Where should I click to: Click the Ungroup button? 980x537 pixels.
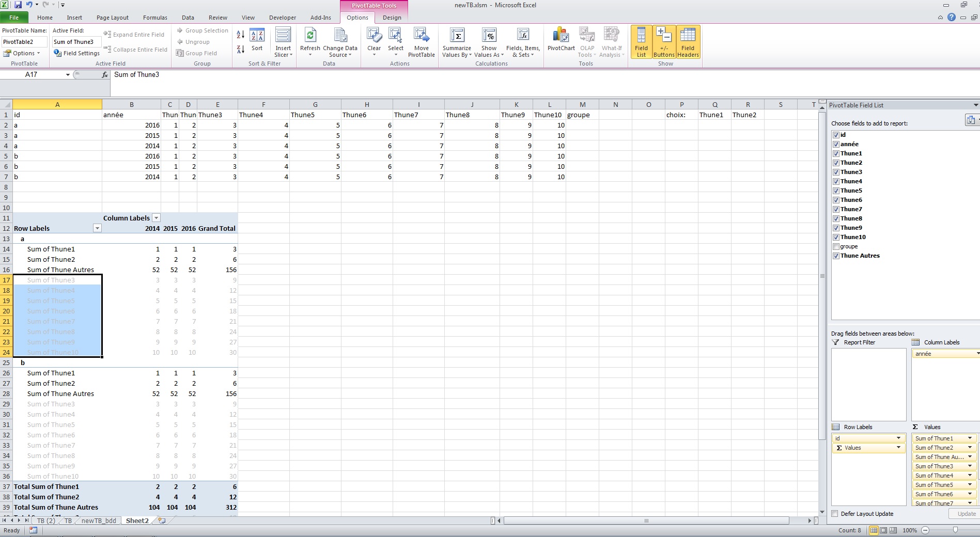coord(193,42)
